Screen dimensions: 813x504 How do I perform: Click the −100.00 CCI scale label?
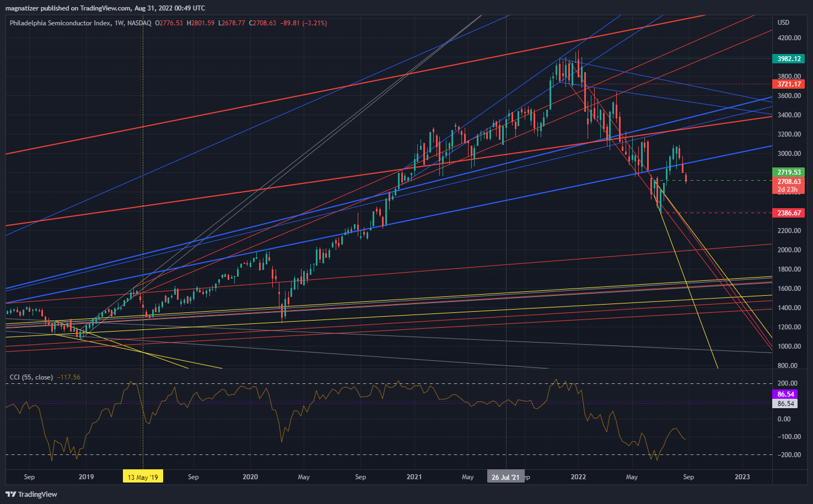[789, 437]
